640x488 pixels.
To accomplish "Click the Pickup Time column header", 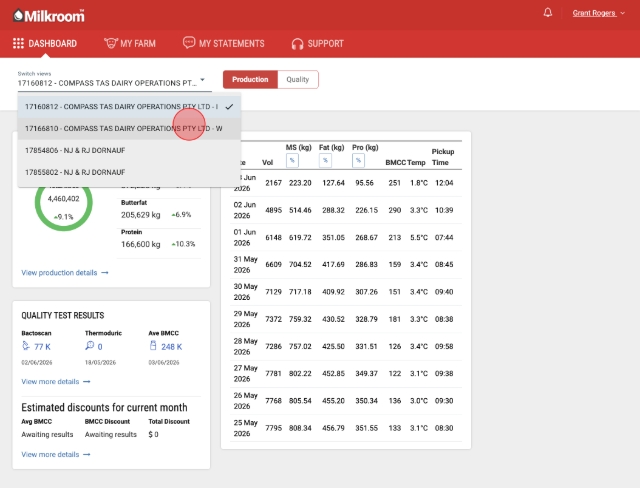I will [x=443, y=157].
